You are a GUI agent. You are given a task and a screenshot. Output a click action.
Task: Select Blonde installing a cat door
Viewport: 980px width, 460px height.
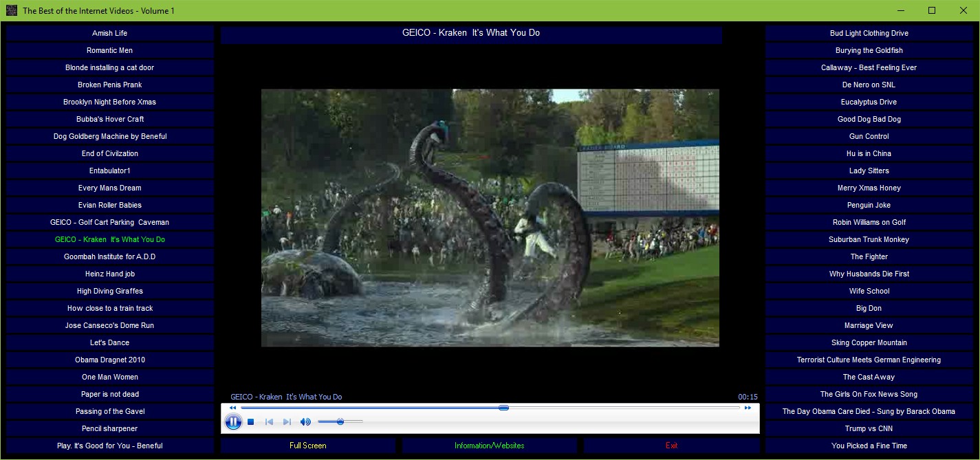110,67
